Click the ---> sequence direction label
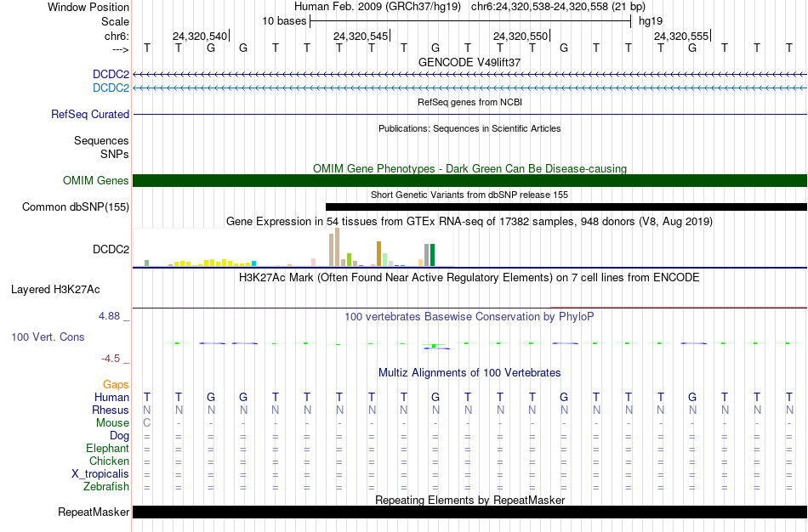Screen dimensions: 808x532 [x=120, y=49]
